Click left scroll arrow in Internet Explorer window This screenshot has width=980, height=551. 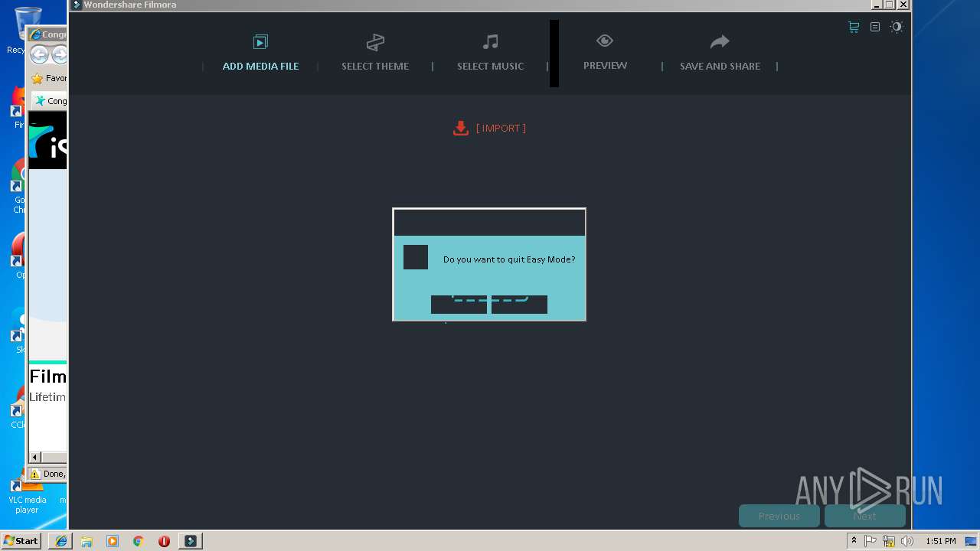pyautogui.click(x=35, y=457)
